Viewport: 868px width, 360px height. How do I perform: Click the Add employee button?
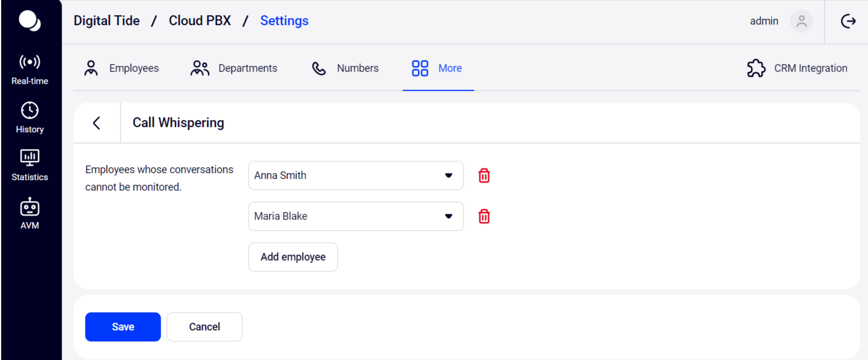pos(293,257)
